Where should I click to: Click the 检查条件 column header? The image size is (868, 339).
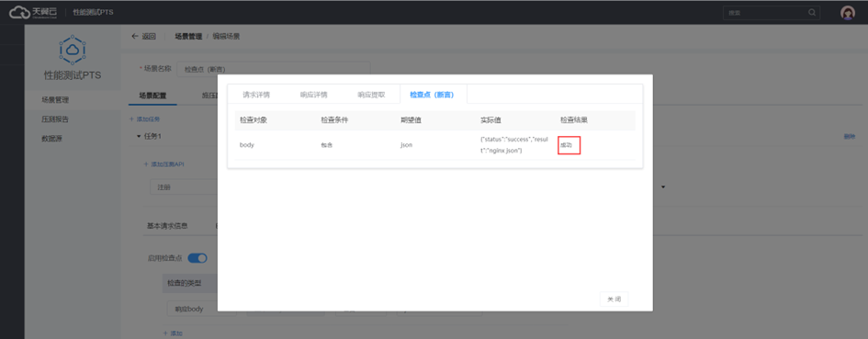[333, 120]
